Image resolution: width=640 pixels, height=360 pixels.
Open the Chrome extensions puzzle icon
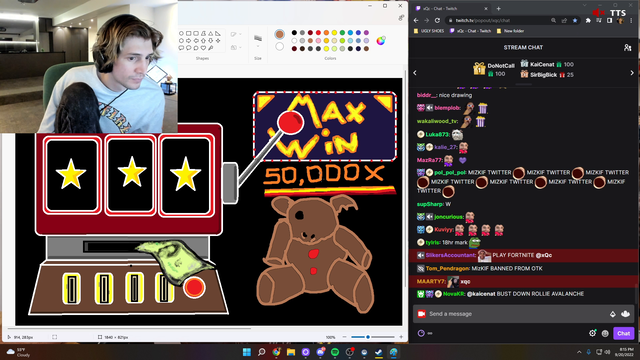pos(588,20)
